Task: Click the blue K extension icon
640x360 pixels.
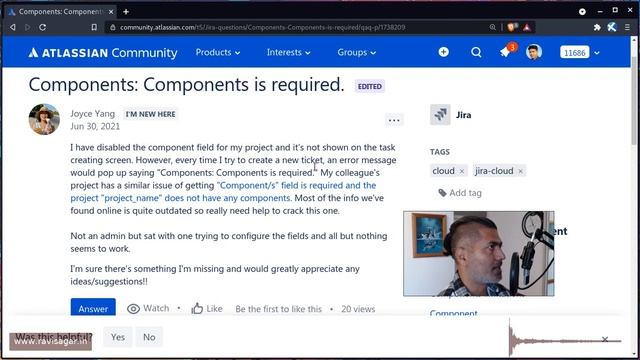Action: (x=612, y=27)
